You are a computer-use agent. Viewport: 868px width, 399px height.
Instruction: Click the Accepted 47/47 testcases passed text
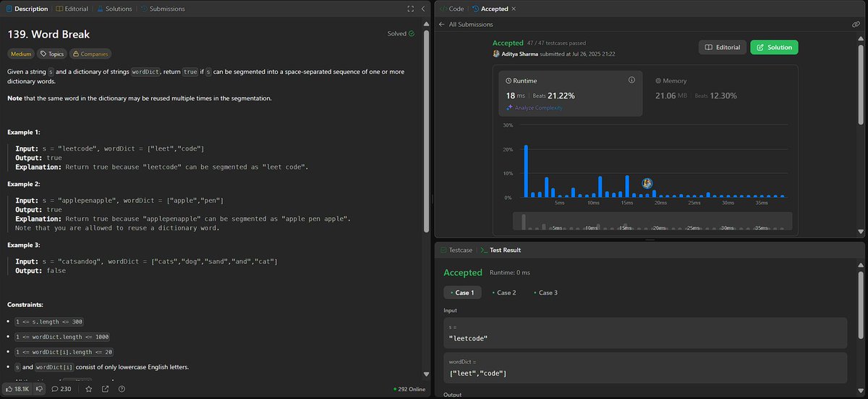pos(539,43)
